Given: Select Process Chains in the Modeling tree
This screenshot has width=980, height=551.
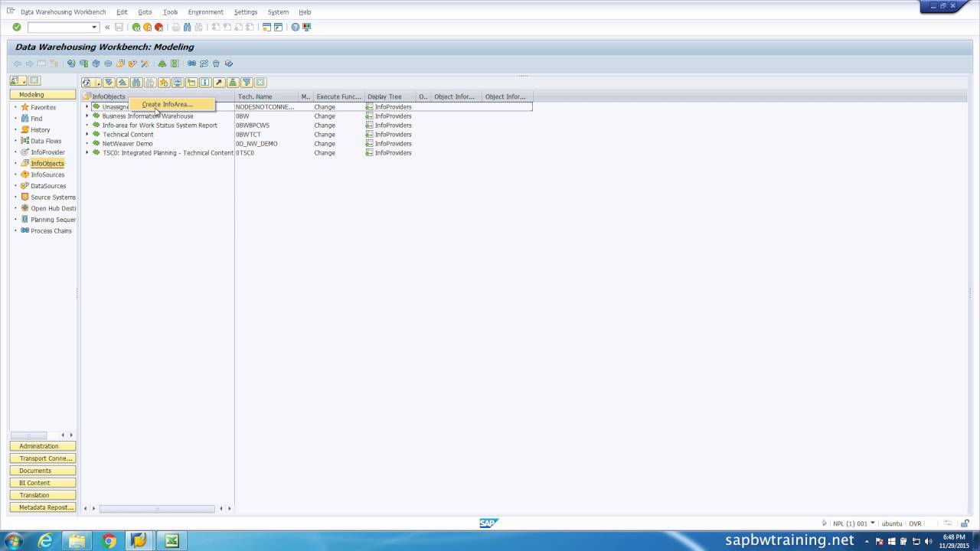Looking at the screenshot, I should click(x=51, y=230).
